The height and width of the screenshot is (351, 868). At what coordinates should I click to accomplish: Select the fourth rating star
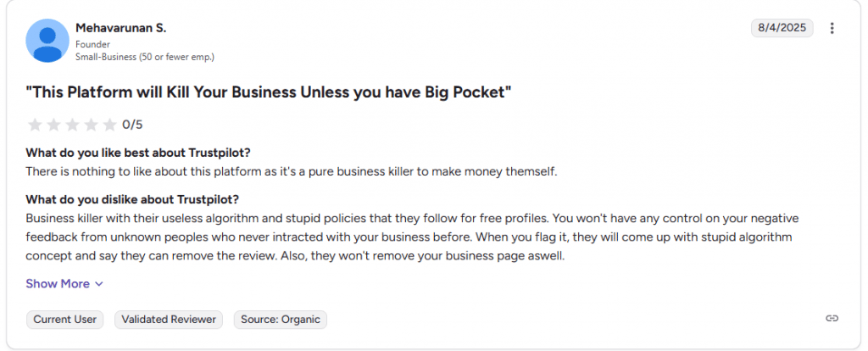[x=91, y=125]
